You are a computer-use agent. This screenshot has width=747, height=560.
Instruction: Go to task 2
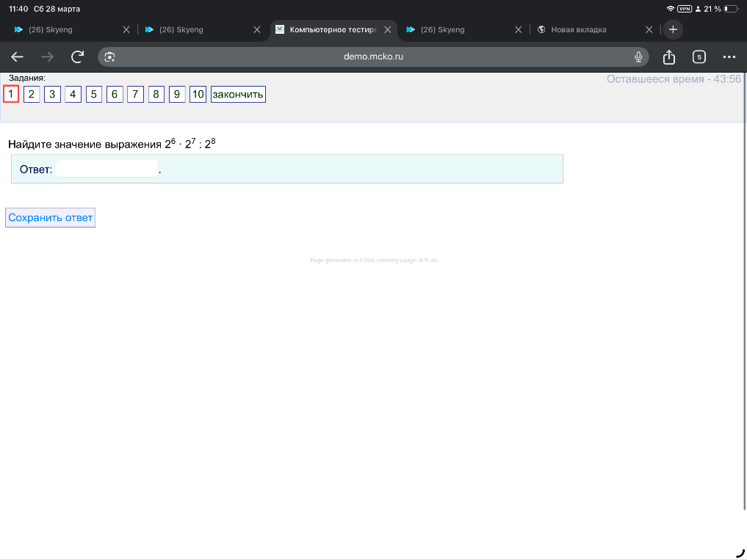tap(32, 94)
